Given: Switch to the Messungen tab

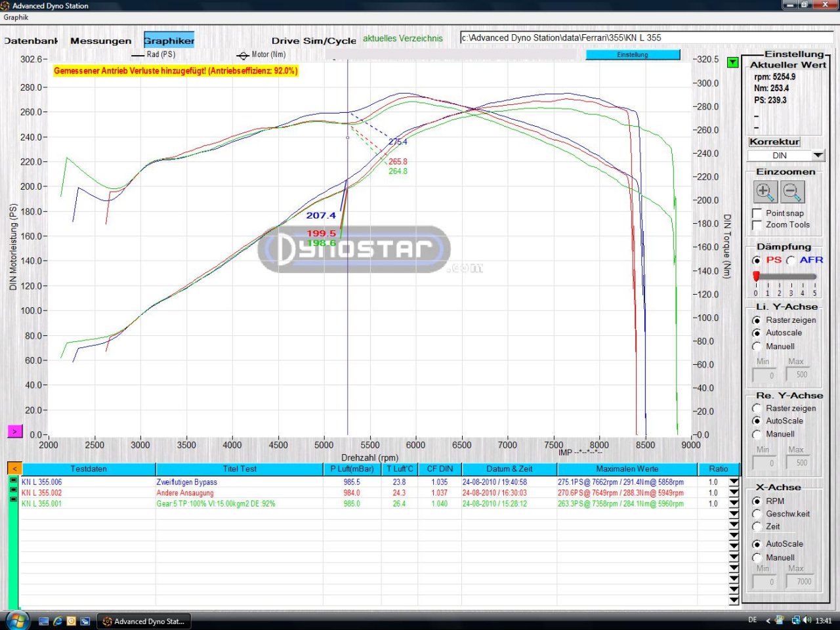Looking at the screenshot, I should [100, 41].
